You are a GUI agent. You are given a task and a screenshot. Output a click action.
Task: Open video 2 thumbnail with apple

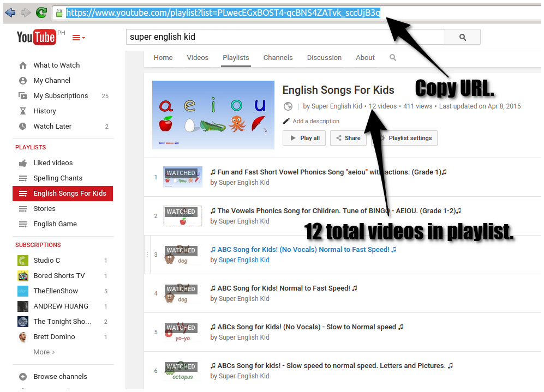tap(183, 216)
